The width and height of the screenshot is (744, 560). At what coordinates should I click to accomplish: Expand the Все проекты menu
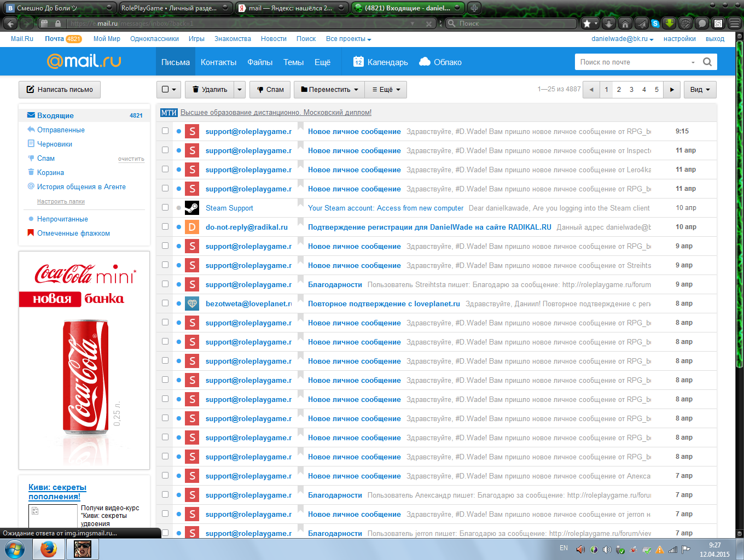348,39
